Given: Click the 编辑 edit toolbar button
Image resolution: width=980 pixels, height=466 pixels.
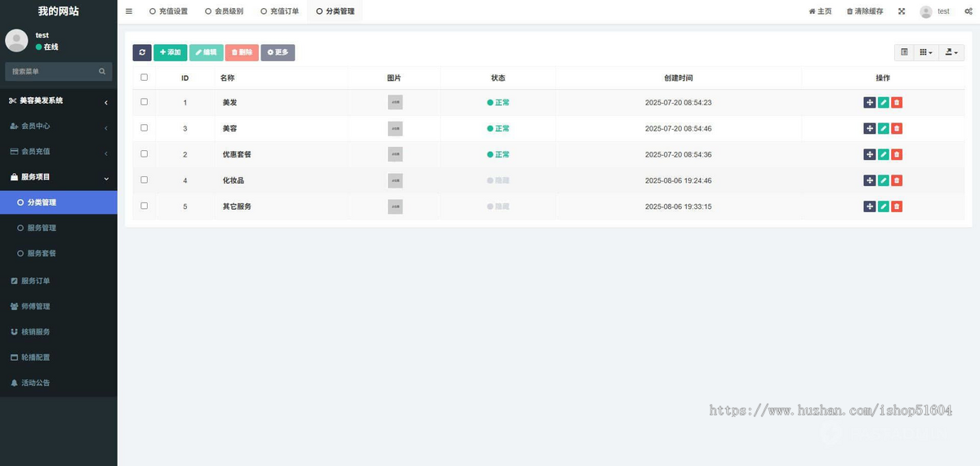Looking at the screenshot, I should (x=206, y=52).
